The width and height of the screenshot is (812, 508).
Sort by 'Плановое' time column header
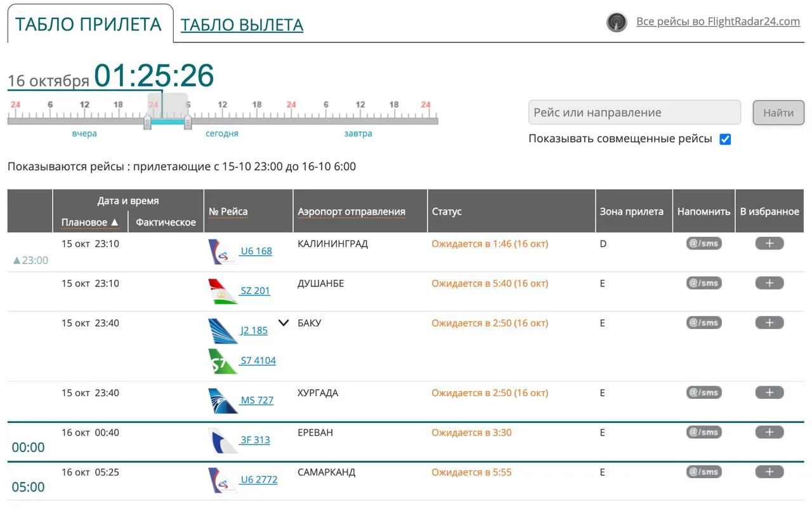(90, 222)
